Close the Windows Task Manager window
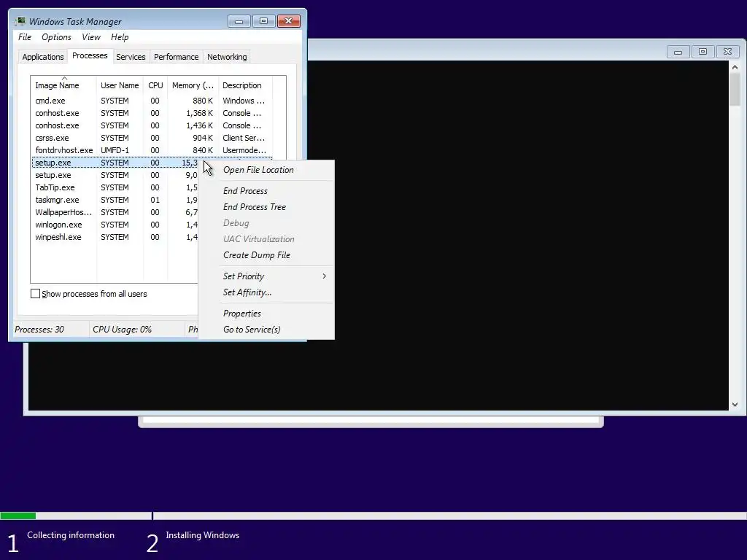 (x=288, y=21)
